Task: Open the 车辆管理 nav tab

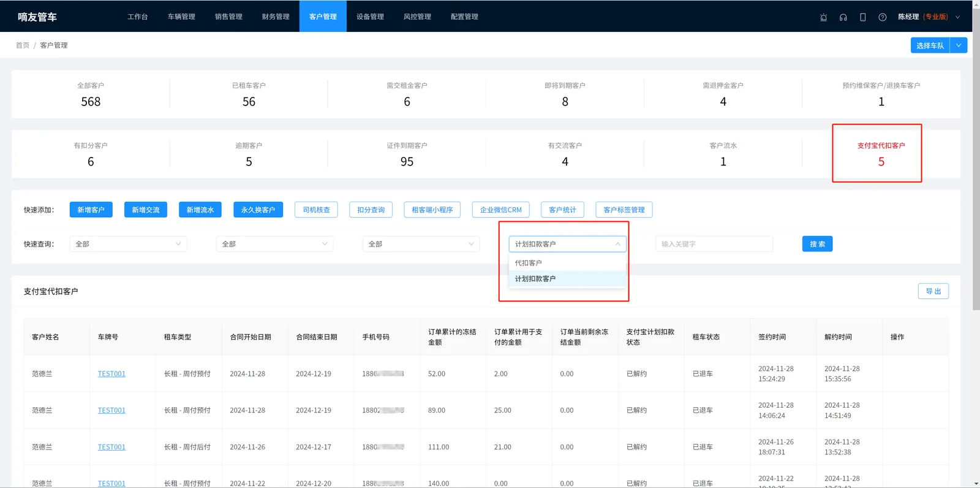Action: tap(181, 17)
